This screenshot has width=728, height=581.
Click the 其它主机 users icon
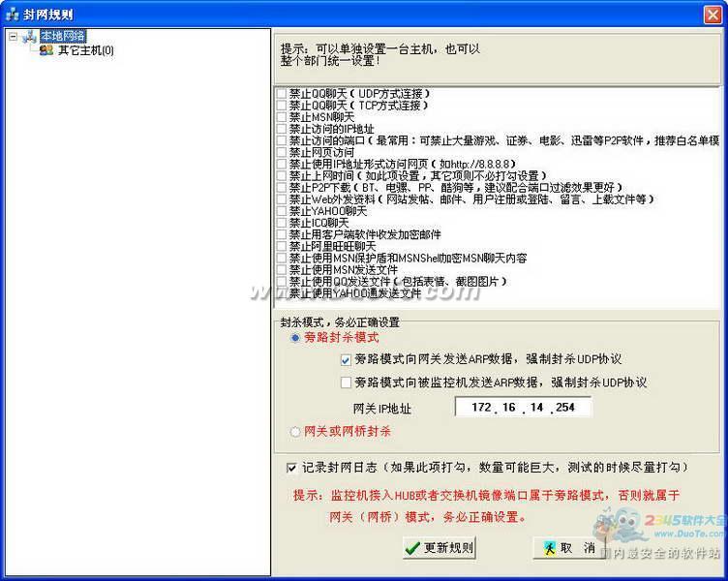click(x=46, y=49)
